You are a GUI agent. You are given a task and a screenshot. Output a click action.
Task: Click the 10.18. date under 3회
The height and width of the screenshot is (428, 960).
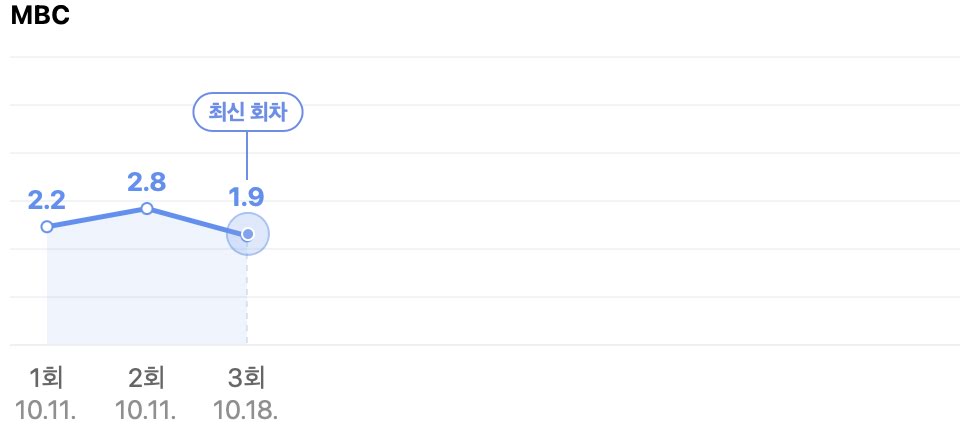click(246, 410)
